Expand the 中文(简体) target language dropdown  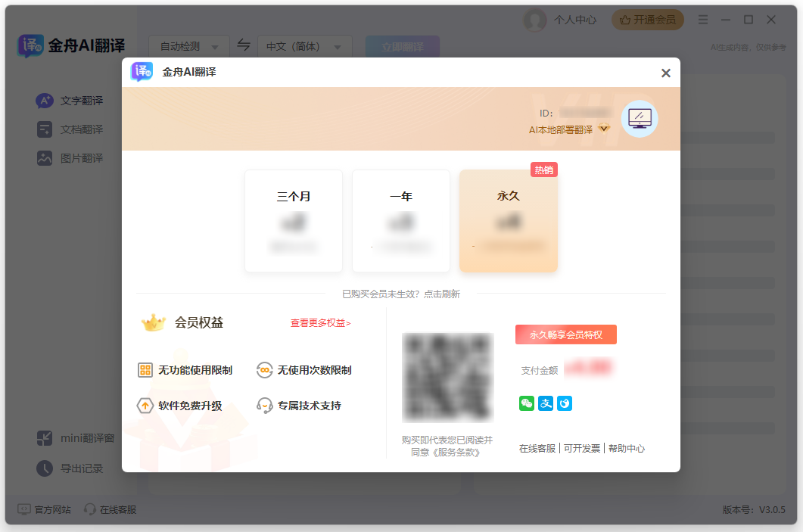coord(304,46)
